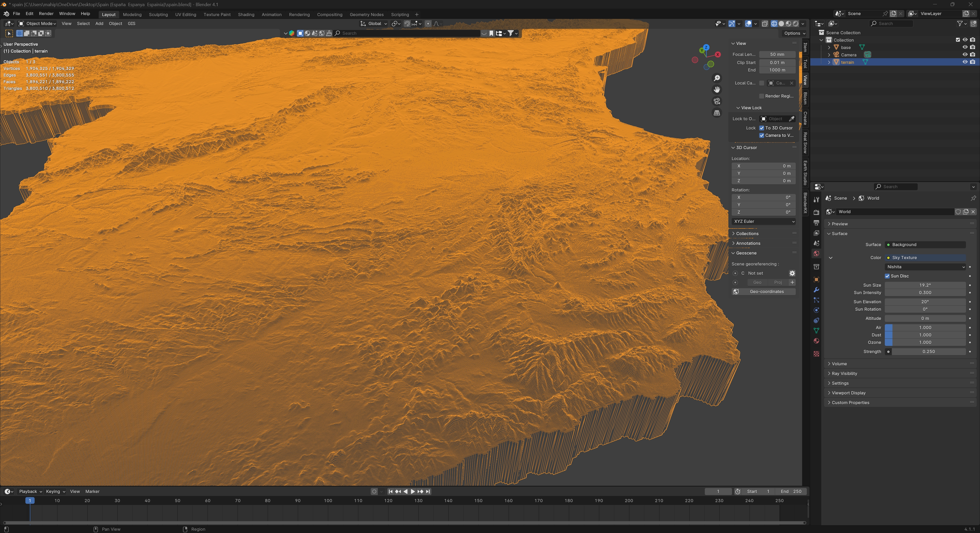Open the Modifiers wrench properties tab
Screen dimensions: 980x533
[816, 290]
